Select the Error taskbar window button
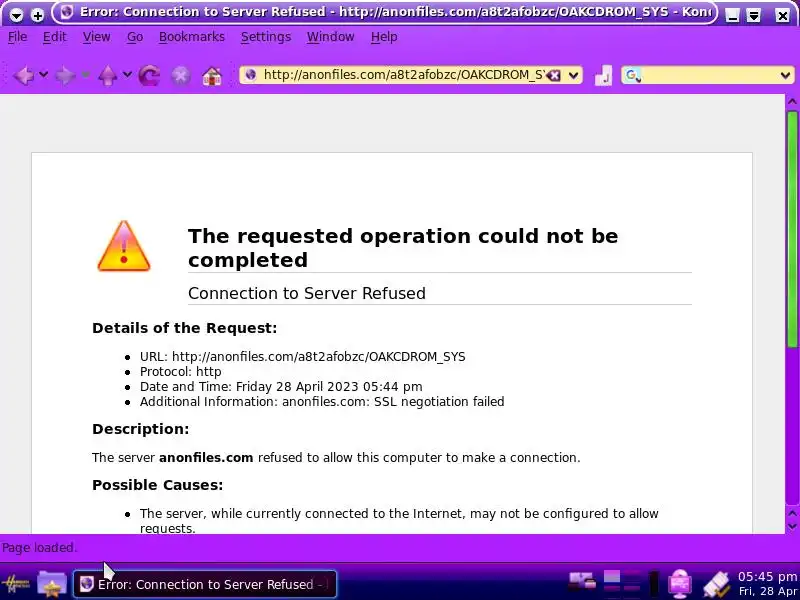Screen dimensions: 800x600 coord(205,584)
